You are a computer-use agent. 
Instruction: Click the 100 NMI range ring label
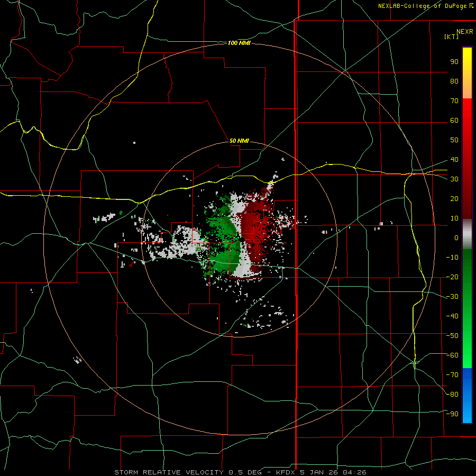[239, 43]
